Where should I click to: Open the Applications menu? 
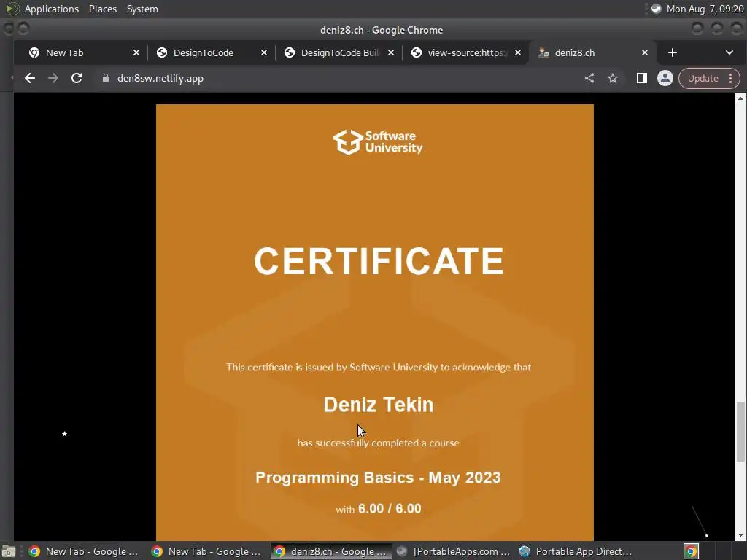point(52,9)
